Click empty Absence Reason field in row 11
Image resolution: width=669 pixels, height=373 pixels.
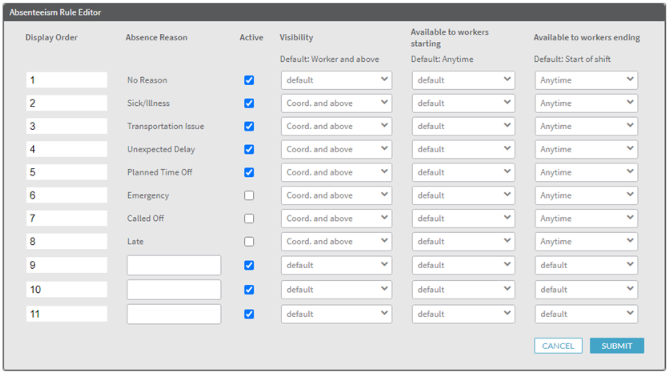(x=174, y=314)
